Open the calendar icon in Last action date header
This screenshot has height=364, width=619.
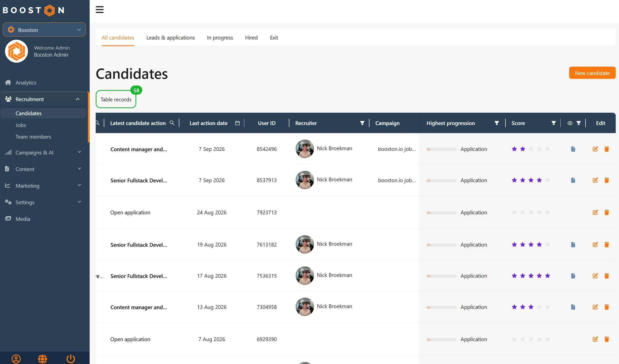point(237,123)
